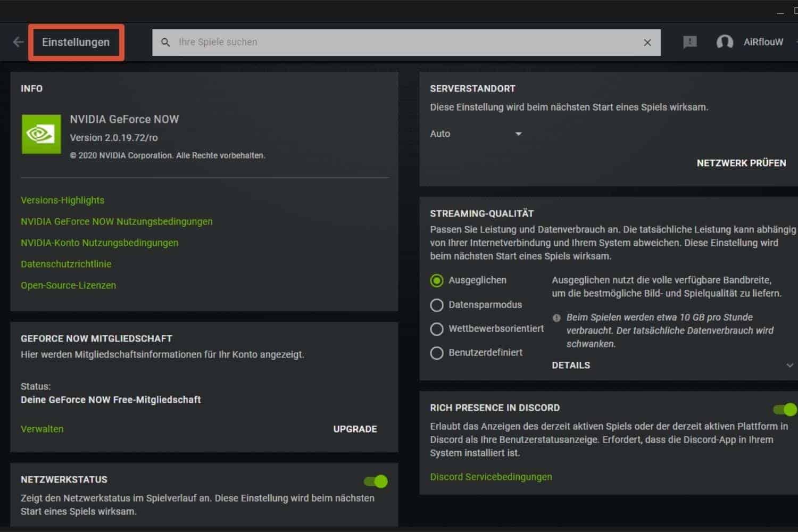Click NETZWERK PRÜFEN button
This screenshot has height=532, width=798.
[741, 163]
